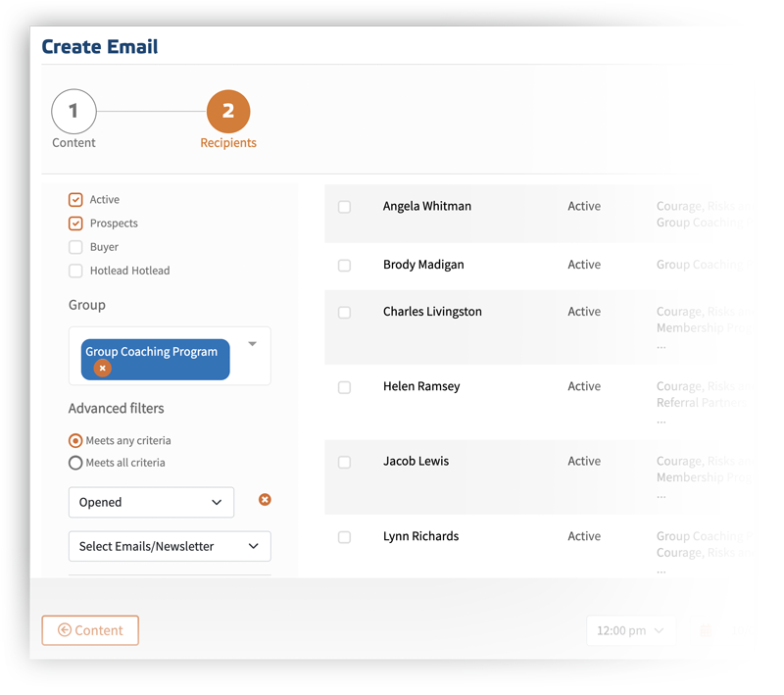Select Angela Whitman recipient checkbox
Image resolution: width=784 pixels, height=695 pixels.
tap(345, 207)
